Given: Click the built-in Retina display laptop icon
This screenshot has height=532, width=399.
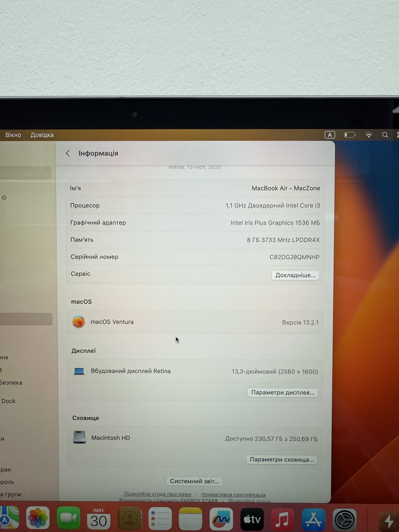Looking at the screenshot, I should [79, 371].
